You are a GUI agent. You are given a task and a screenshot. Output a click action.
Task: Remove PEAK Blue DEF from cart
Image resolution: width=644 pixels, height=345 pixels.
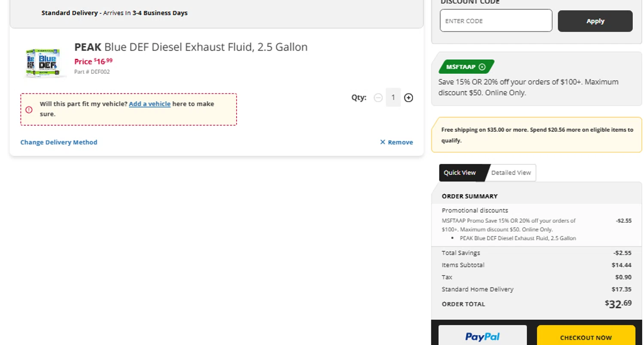[396, 142]
